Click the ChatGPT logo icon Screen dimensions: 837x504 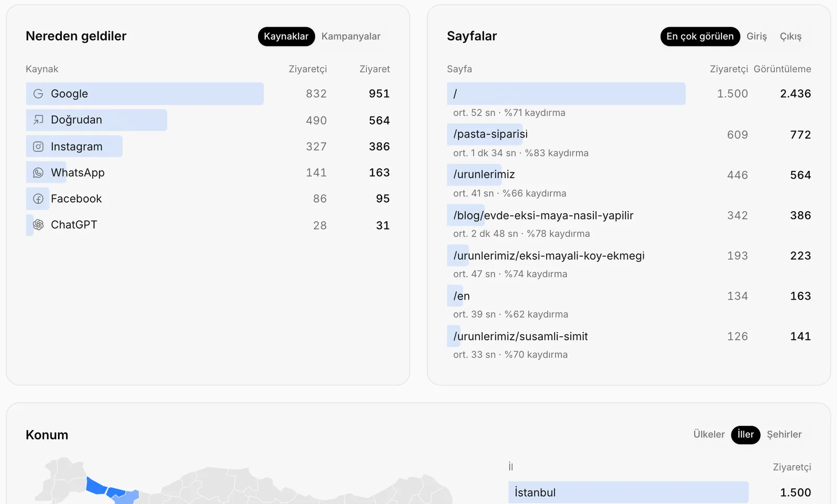click(38, 225)
